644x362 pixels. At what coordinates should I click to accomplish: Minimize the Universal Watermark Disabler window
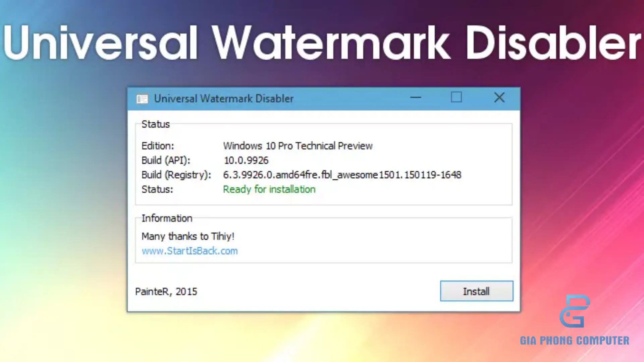pos(416,98)
